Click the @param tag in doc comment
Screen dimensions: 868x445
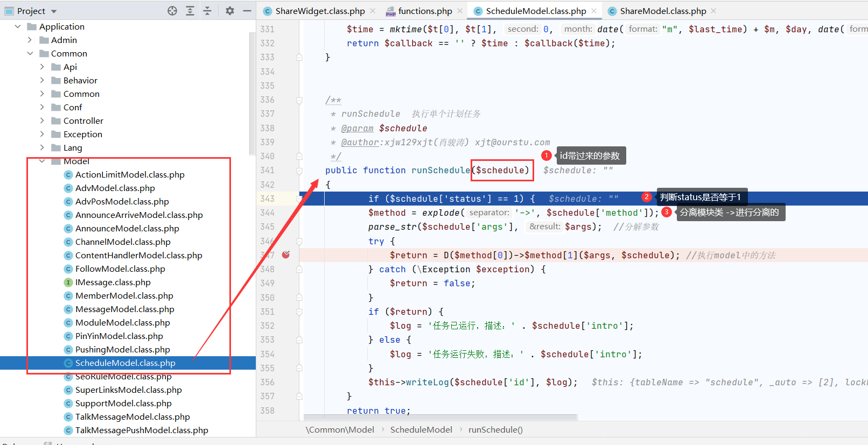coord(357,128)
